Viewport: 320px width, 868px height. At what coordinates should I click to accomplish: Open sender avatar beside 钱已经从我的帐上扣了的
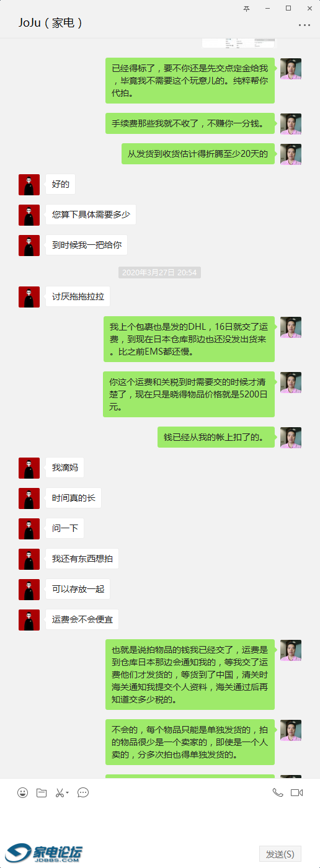point(291,438)
